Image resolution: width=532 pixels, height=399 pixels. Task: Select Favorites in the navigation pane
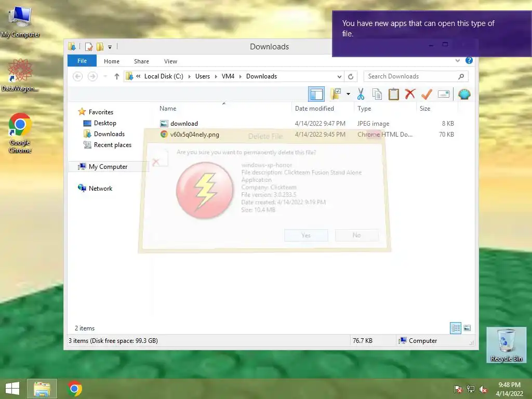point(101,112)
